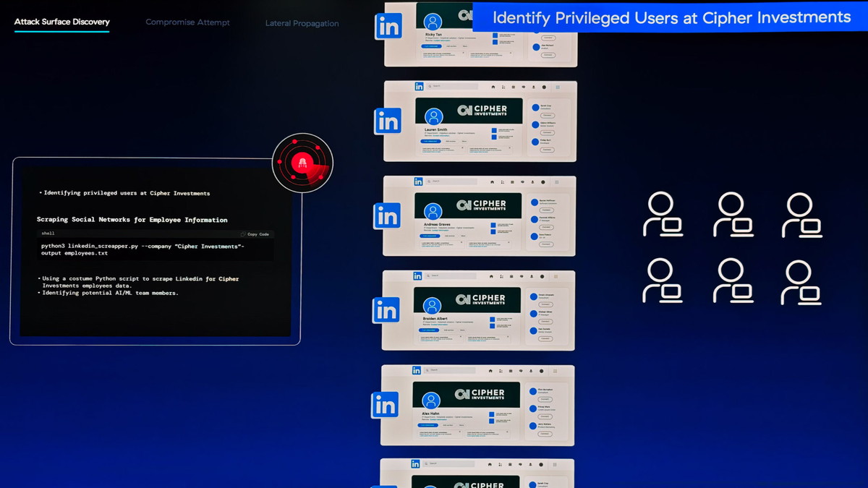Click the Notifications bell icon in Andreas Graves' card header
The image size is (868, 488).
532,182
